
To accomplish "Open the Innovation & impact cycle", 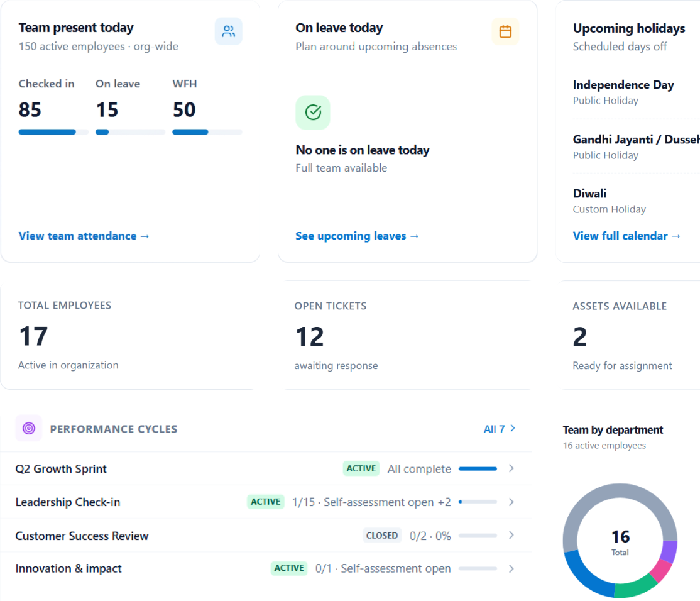I will (x=266, y=568).
